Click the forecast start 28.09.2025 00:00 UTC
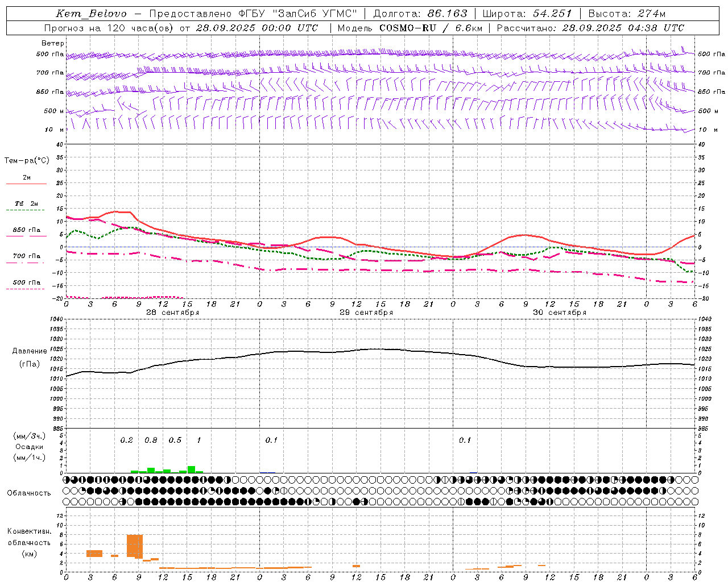This screenshot has height=582, width=728. pos(257,28)
